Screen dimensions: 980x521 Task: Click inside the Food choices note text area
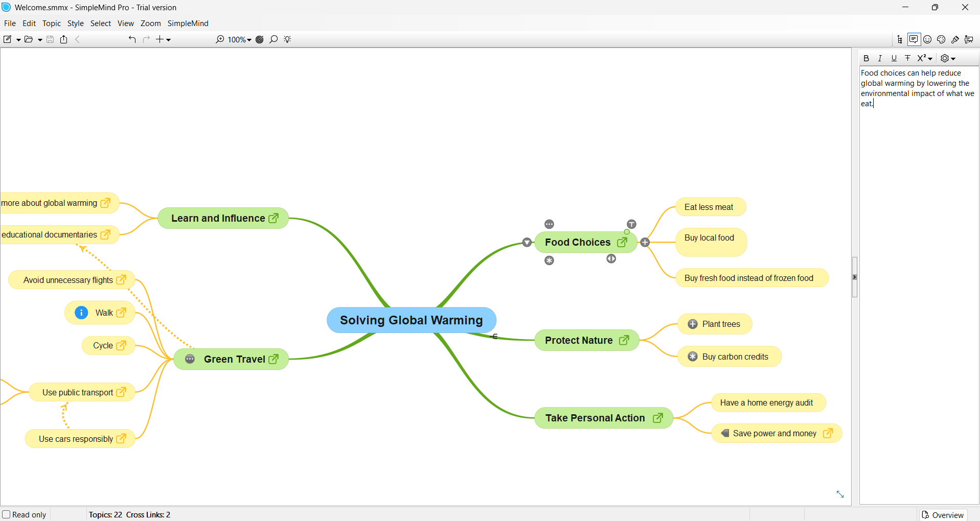coord(919,285)
